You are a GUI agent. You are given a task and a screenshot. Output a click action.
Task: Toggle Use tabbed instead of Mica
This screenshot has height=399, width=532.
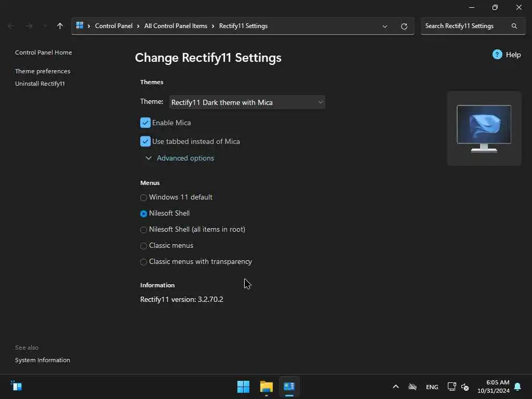point(145,141)
